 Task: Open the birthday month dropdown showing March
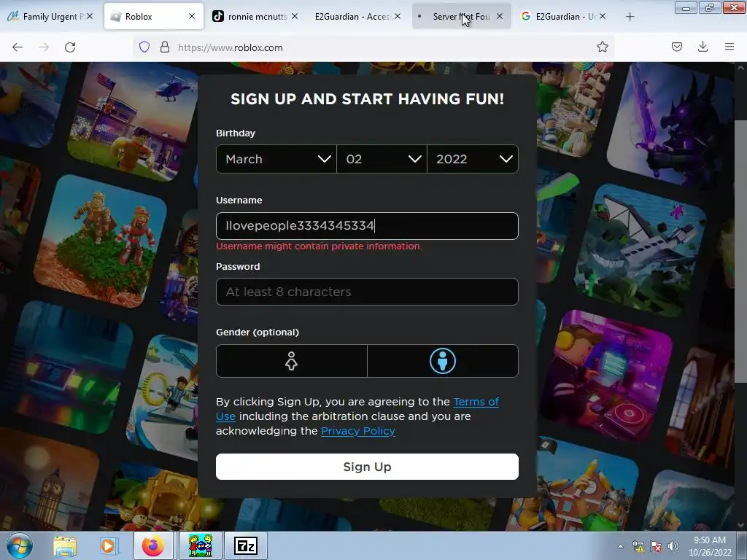(x=276, y=159)
